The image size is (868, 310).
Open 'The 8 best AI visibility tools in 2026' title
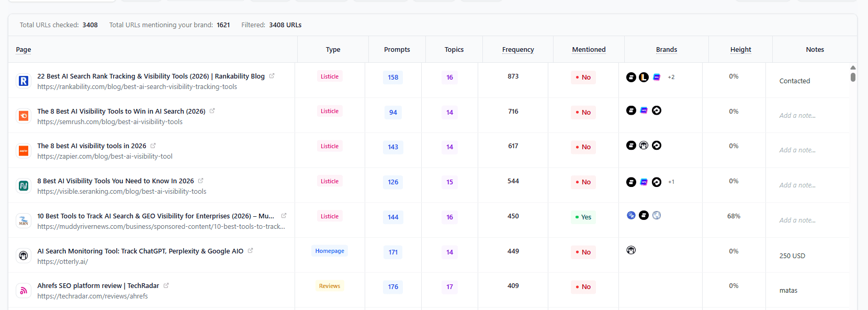[92, 146]
